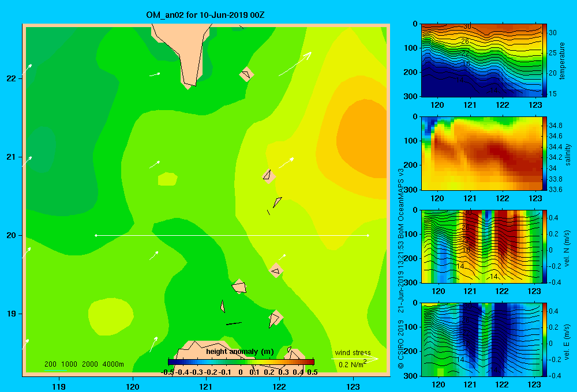The image size is (577, 392).
Task: Click depth label 300 on temperature panel
Action: tap(410, 96)
